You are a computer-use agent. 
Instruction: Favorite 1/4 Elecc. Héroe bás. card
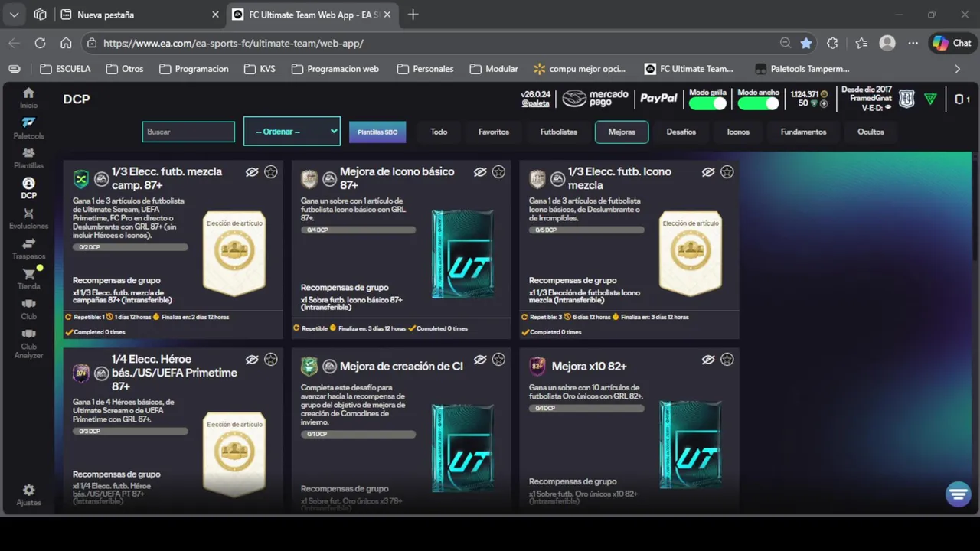click(271, 360)
